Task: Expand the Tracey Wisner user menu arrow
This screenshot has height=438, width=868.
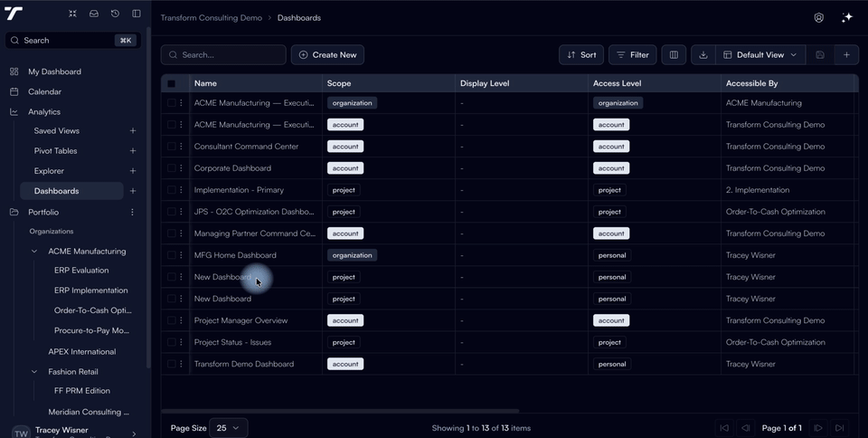Action: [x=134, y=433]
